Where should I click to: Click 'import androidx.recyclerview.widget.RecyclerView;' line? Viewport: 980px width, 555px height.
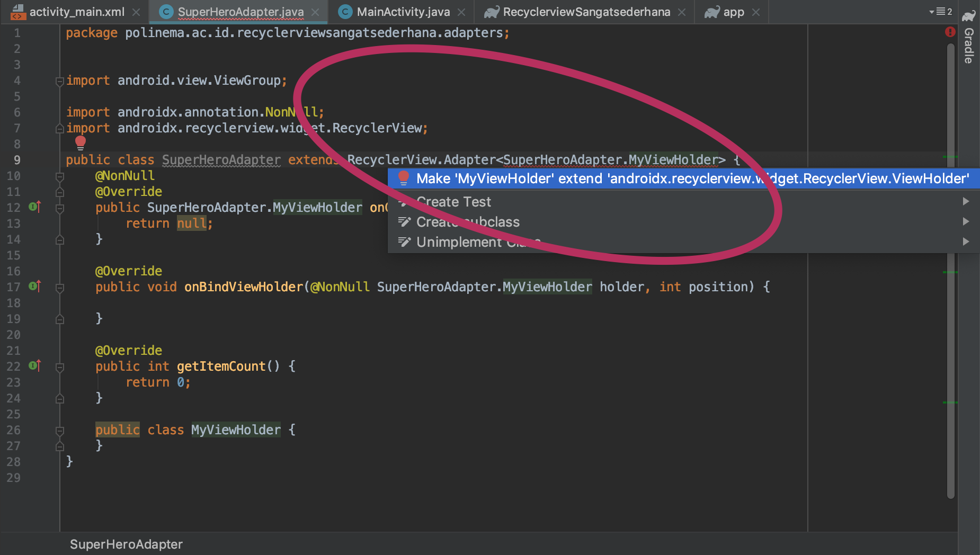tap(247, 128)
